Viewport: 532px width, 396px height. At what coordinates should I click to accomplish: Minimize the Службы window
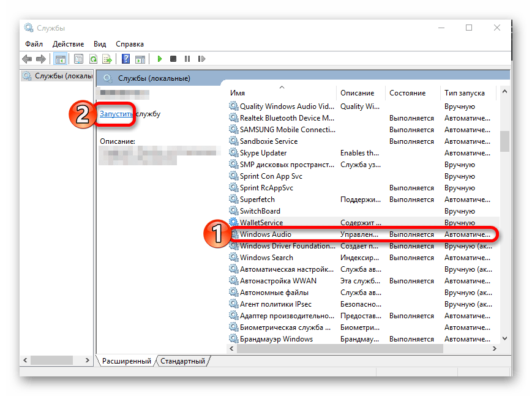[x=441, y=28]
